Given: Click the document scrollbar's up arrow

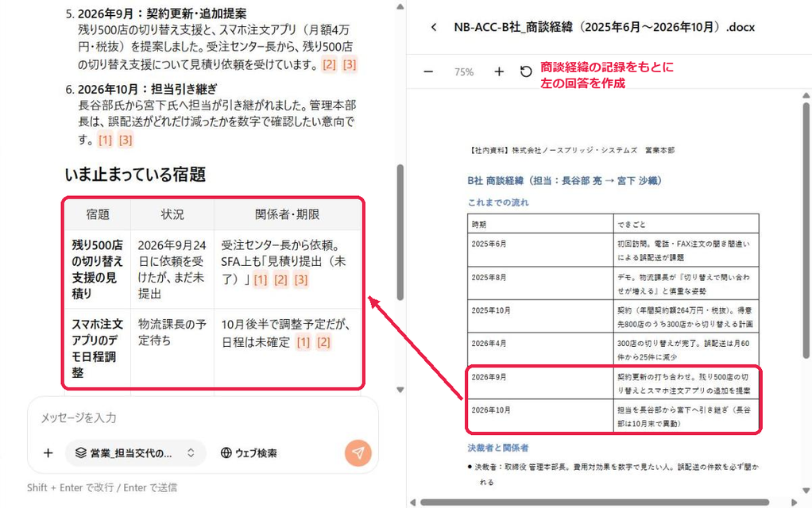Looking at the screenshot, I should (806, 95).
